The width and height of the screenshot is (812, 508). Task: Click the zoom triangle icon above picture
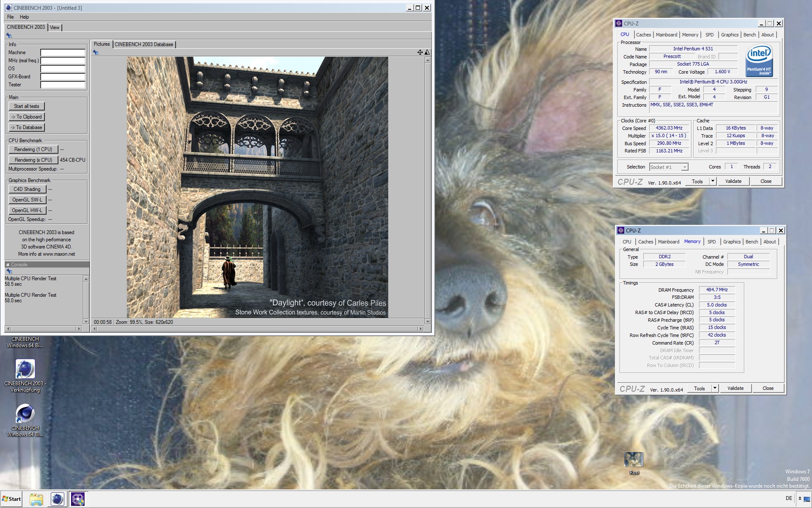tap(427, 52)
